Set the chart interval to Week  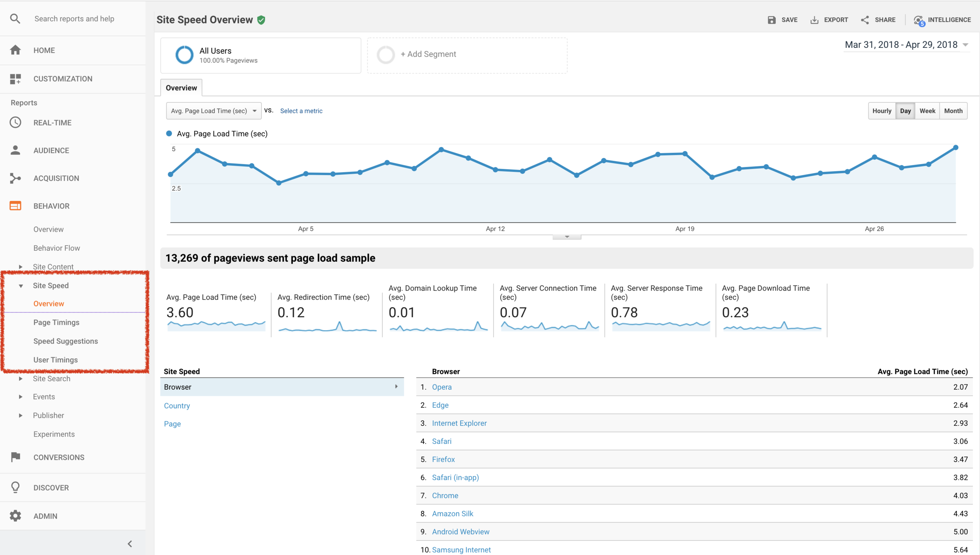(927, 111)
